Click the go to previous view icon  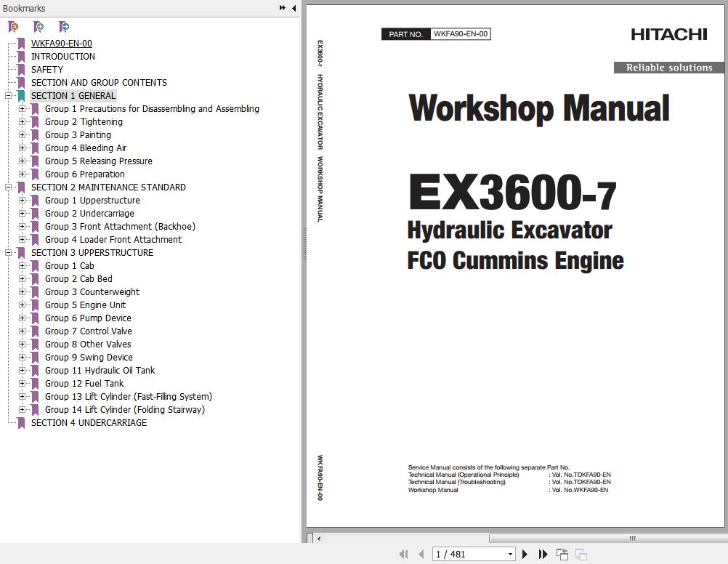[x=562, y=555]
